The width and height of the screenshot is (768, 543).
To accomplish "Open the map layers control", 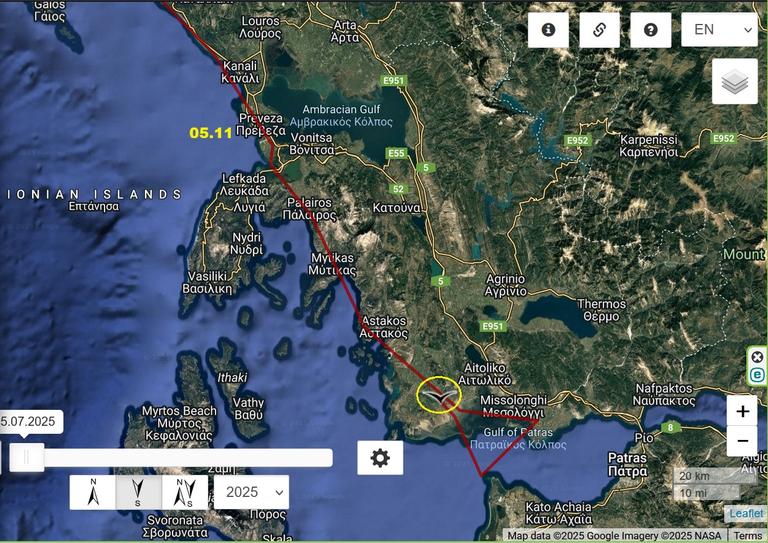I will point(735,81).
